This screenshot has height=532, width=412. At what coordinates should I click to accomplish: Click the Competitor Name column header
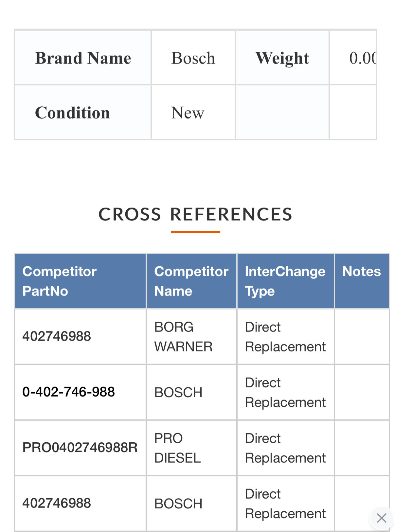point(191,281)
